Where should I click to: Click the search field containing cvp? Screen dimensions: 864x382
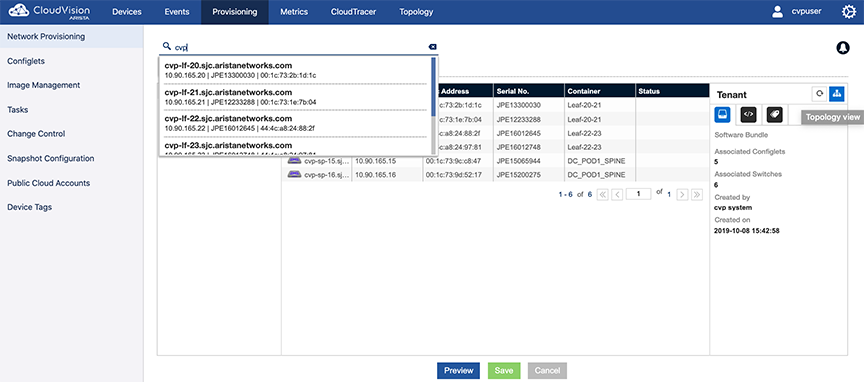pos(300,47)
